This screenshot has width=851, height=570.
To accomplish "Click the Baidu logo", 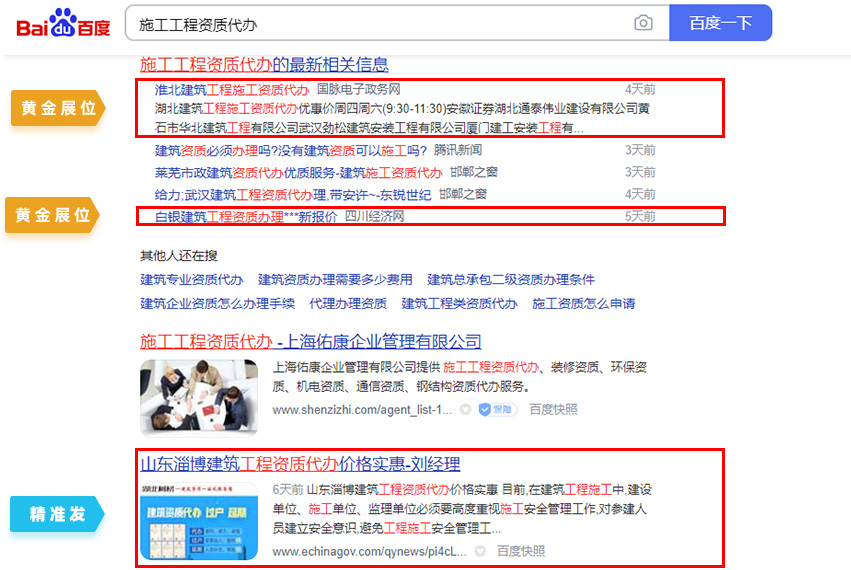I will tap(63, 23).
